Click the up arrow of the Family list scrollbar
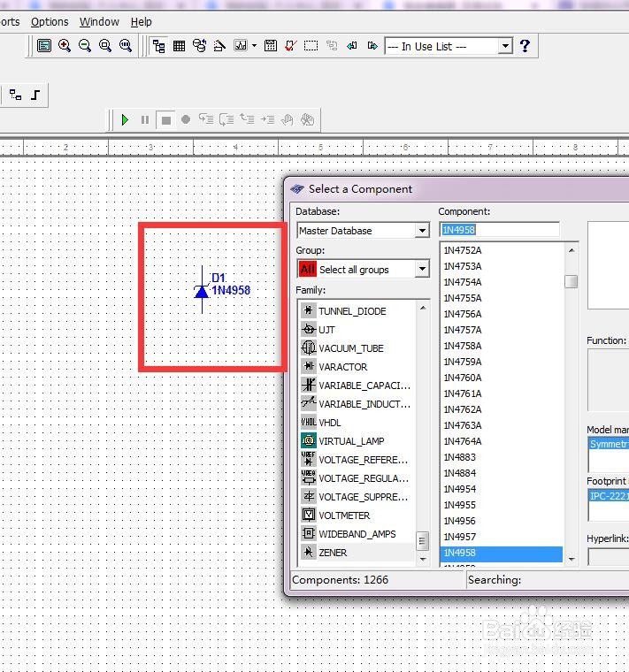The image size is (629, 672). point(423,308)
